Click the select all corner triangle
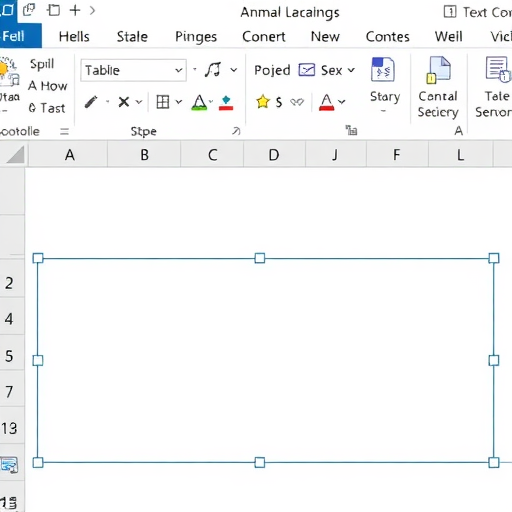 pyautogui.click(x=16, y=155)
